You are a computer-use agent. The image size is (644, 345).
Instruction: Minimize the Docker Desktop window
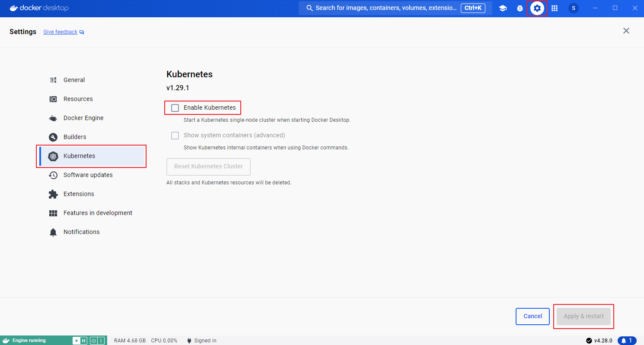coord(596,8)
